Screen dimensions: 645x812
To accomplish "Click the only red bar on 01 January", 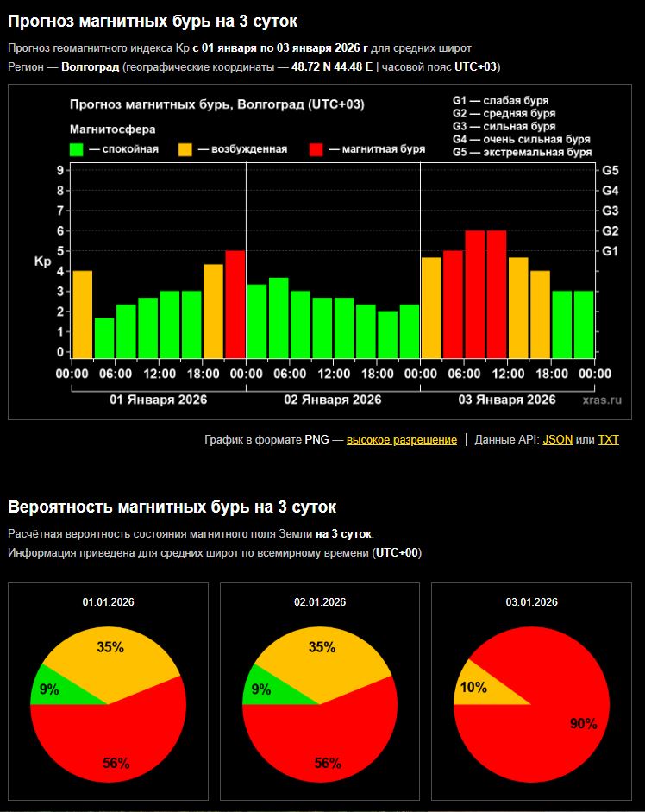I will click(x=235, y=304).
